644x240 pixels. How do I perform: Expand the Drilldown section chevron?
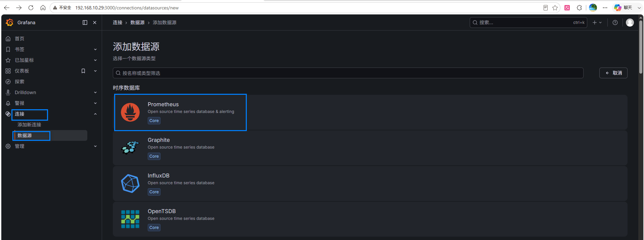coord(95,92)
